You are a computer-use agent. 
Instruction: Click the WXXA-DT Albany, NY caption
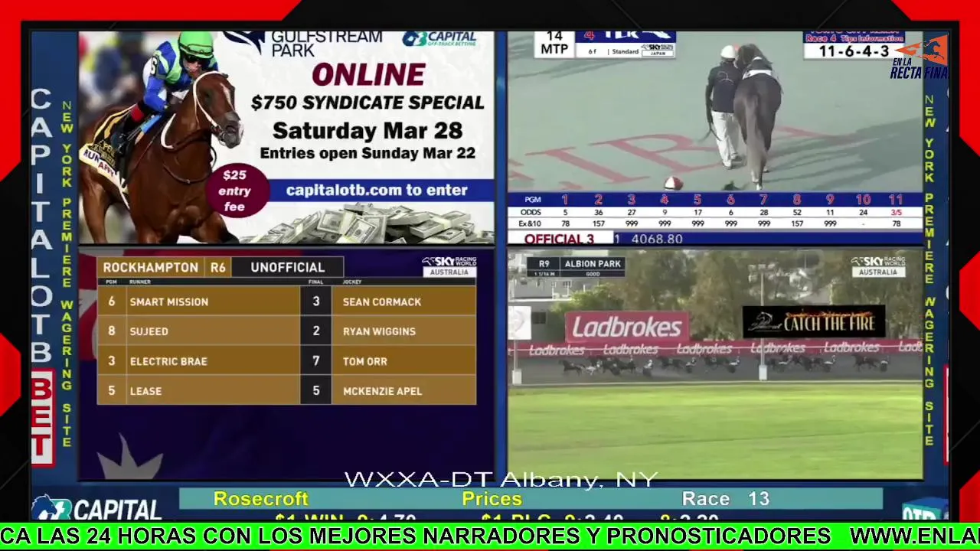[501, 480]
